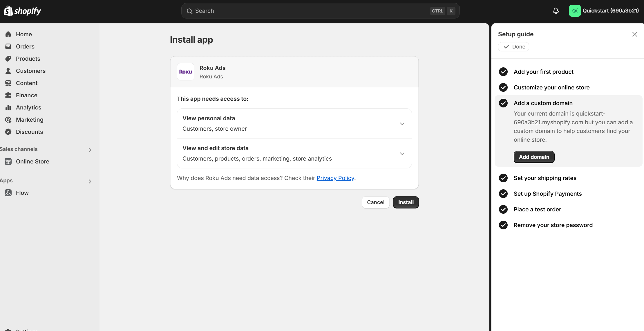Expand the View personal data section
Image resolution: width=644 pixels, height=331 pixels.
tap(402, 124)
